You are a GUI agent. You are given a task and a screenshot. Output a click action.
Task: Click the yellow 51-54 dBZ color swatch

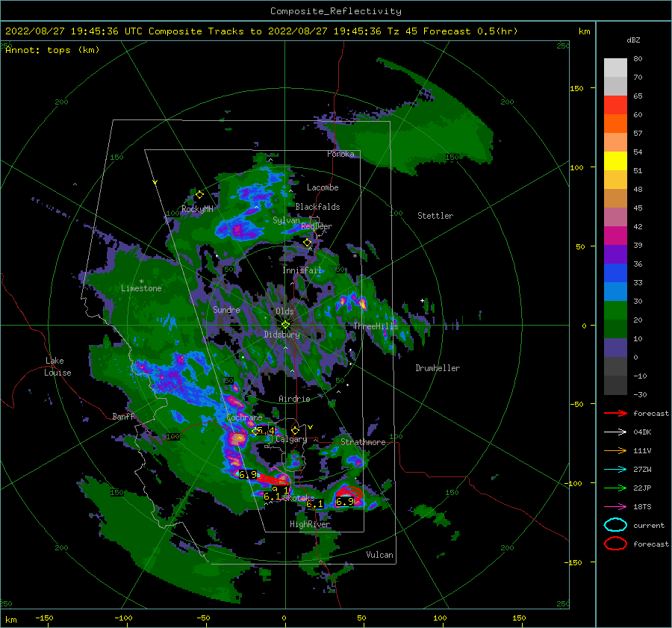click(615, 161)
